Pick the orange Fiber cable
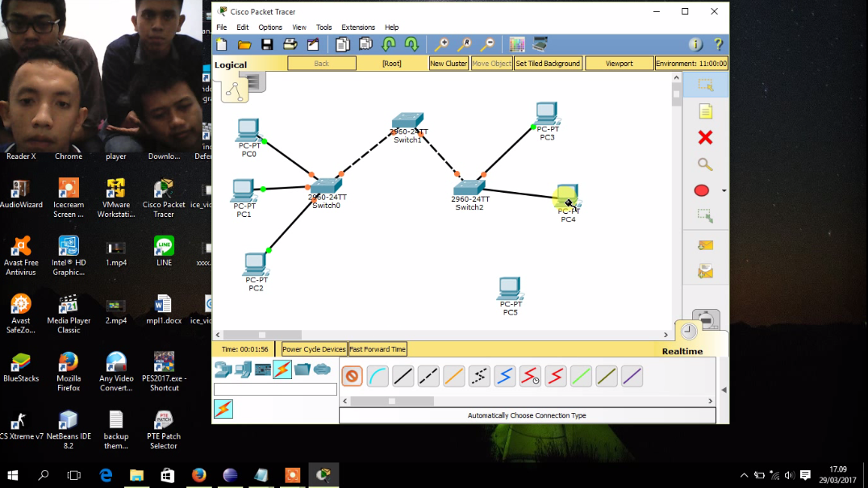 [454, 376]
